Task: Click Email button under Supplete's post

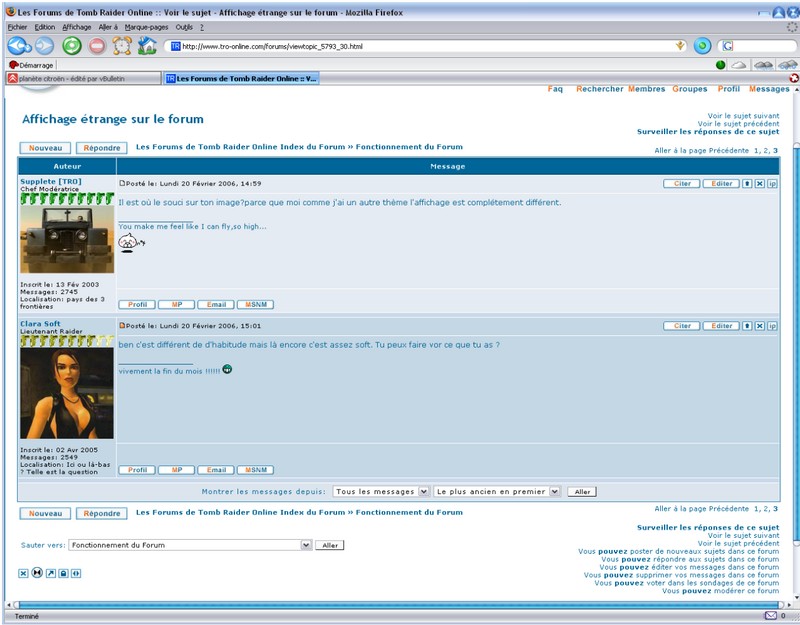Action: [x=216, y=305]
